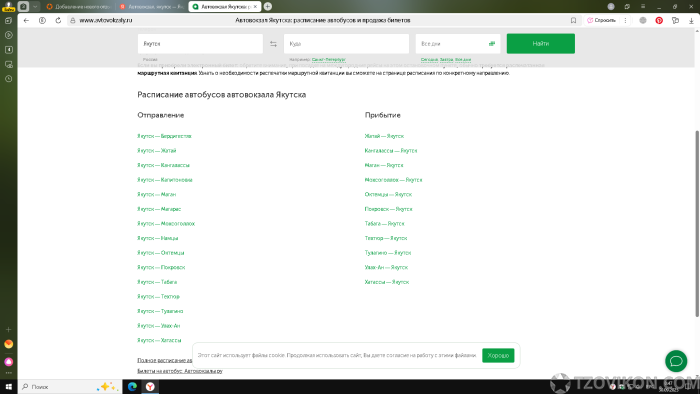700x394 pixels.
Task: Open the browser downloads arrow icon
Action: point(691,21)
